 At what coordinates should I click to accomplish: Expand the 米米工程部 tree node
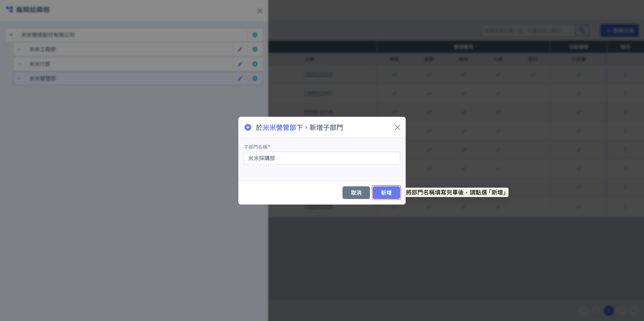19,49
